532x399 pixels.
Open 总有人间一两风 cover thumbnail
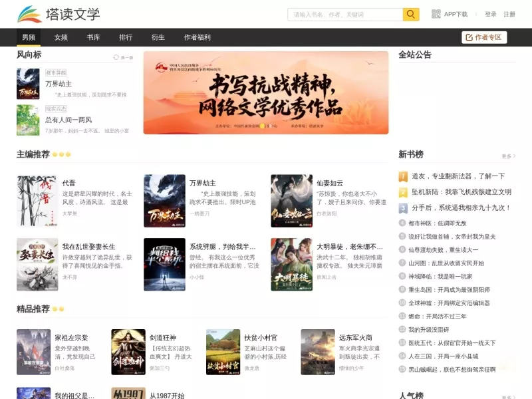[x=28, y=120]
